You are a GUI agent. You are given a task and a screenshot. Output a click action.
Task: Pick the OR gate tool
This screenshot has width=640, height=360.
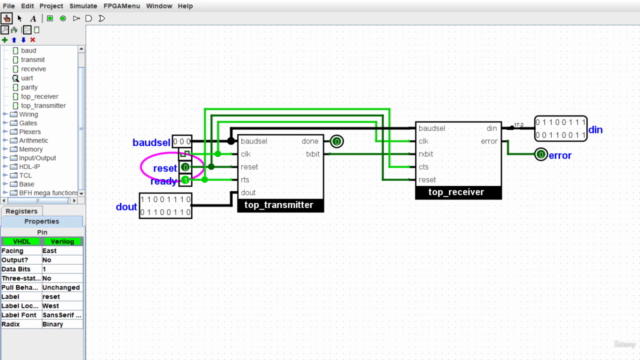[x=102, y=18]
